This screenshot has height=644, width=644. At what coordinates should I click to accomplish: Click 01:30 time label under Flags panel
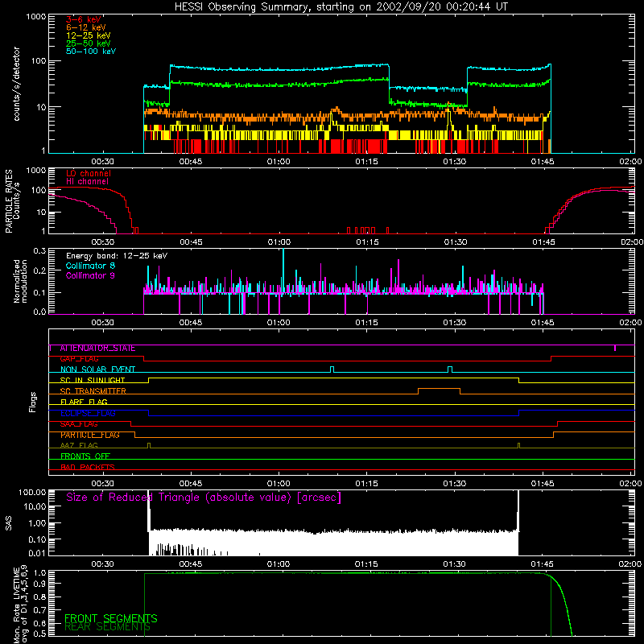pos(455,484)
